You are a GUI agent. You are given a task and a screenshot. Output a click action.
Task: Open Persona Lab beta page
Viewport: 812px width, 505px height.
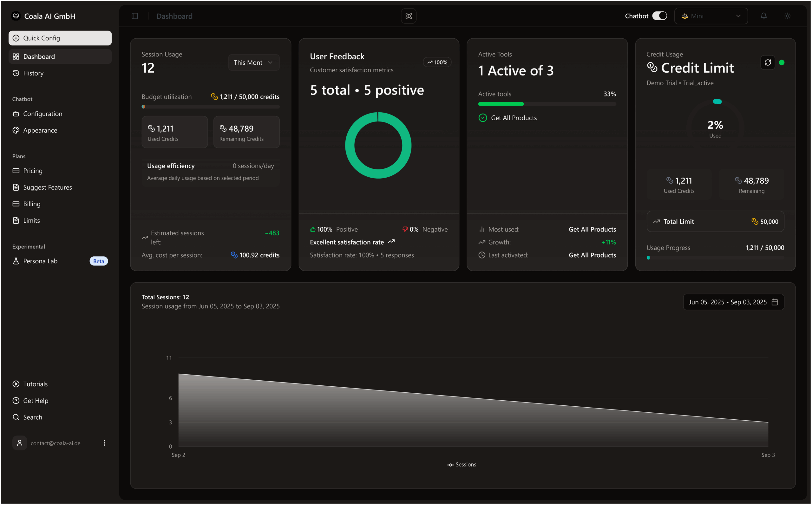tap(40, 261)
